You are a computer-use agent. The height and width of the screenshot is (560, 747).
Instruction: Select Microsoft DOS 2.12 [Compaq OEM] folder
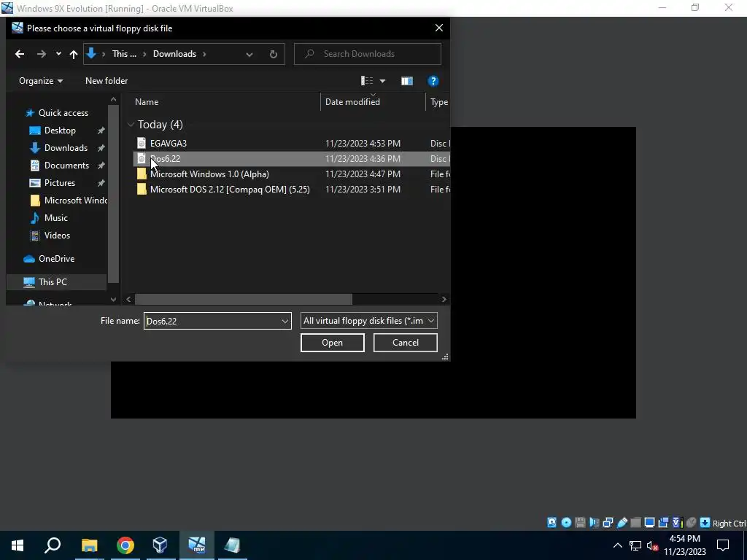click(230, 189)
